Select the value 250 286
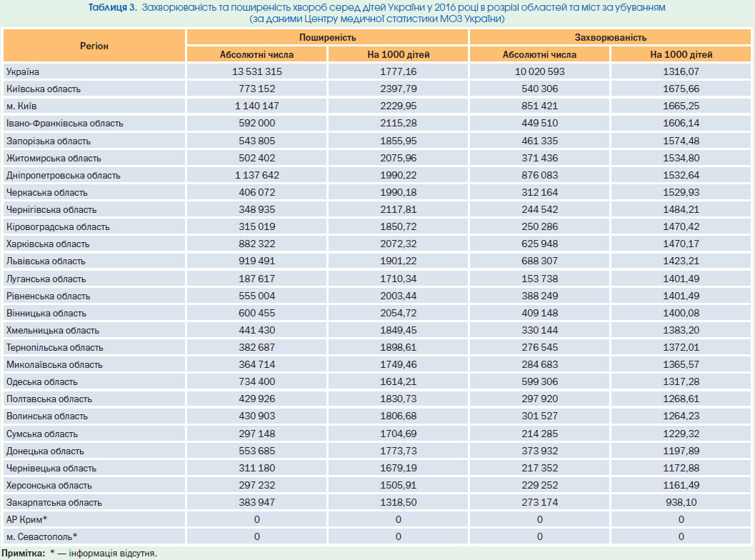Viewport: 755px width, 560px height. tap(539, 227)
